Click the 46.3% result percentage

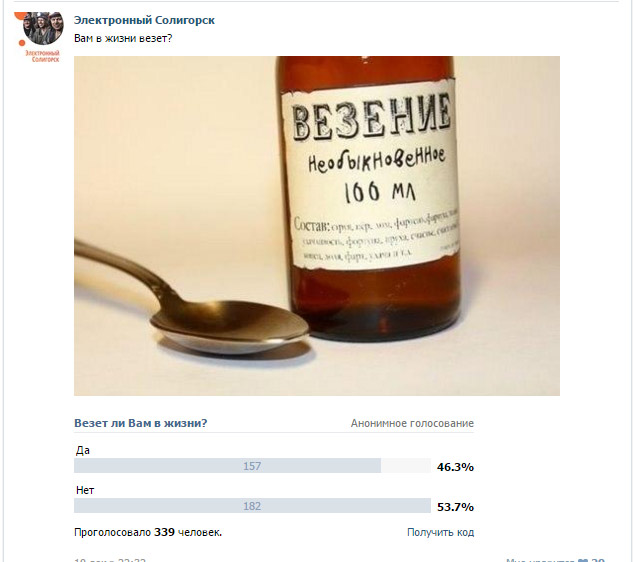coord(455,467)
